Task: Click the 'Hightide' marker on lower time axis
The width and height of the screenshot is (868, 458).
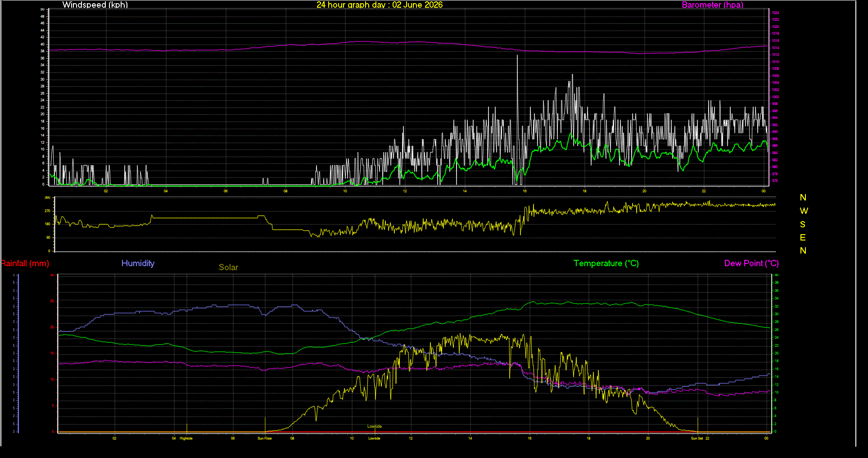Action: [186, 438]
